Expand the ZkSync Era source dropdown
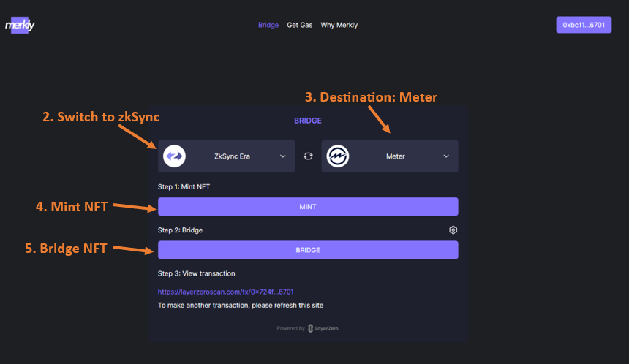 (226, 156)
